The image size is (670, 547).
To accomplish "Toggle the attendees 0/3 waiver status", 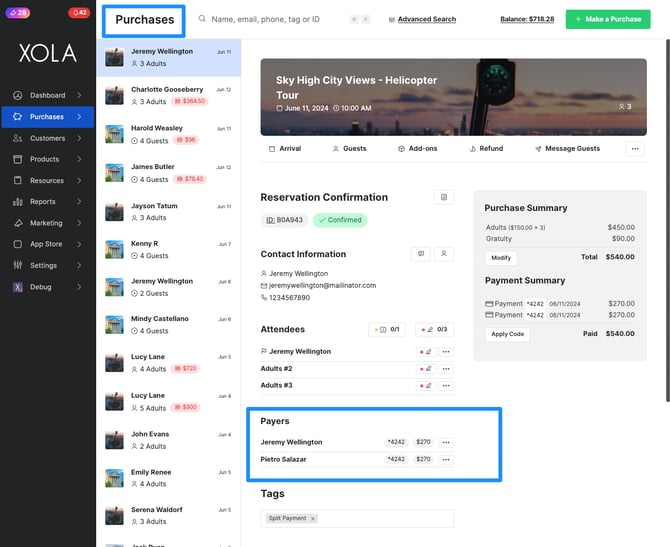I will tap(435, 329).
